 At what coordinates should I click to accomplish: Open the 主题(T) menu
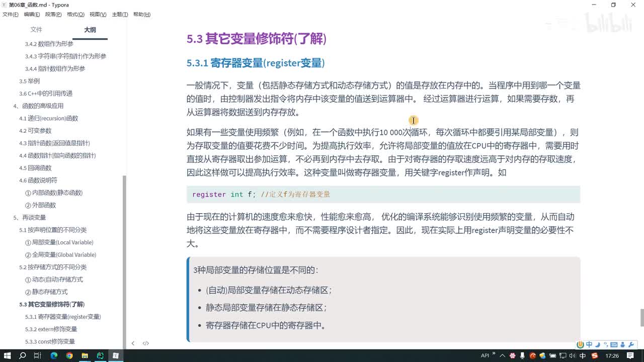[x=120, y=15]
